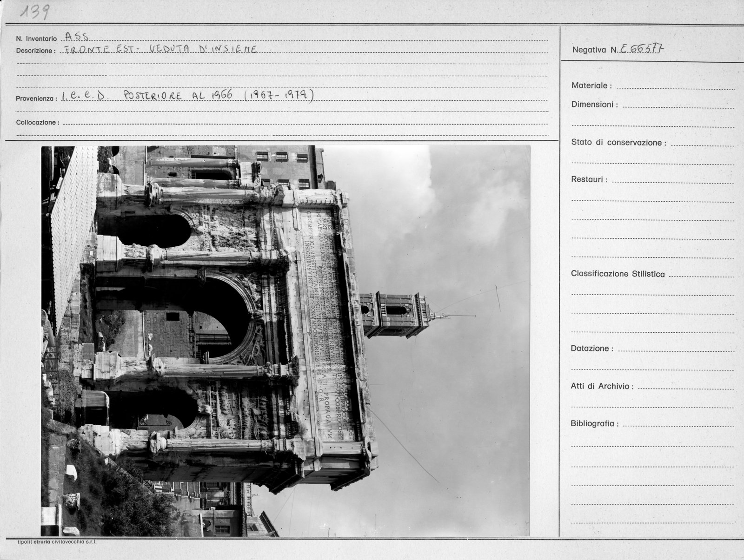Image resolution: width=744 pixels, height=560 pixels.
Task: Select the 'Provenienza' label
Action: click(x=37, y=99)
